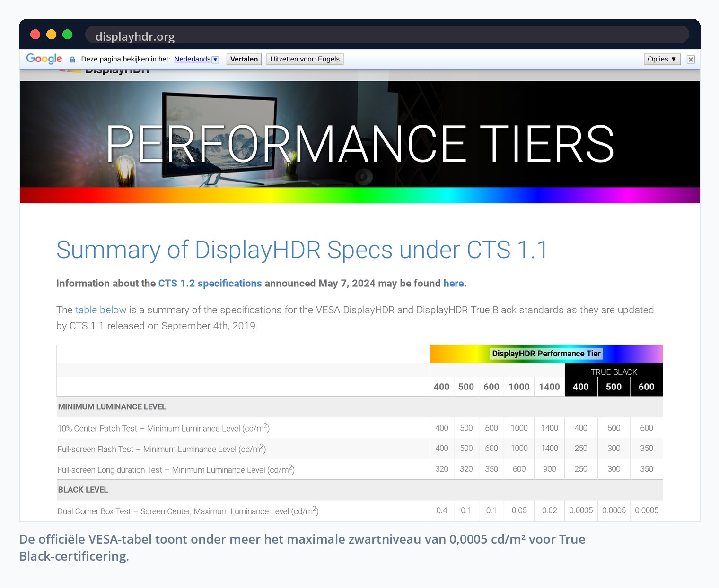Select the Nederlands language link
719x588 pixels.
tap(192, 59)
